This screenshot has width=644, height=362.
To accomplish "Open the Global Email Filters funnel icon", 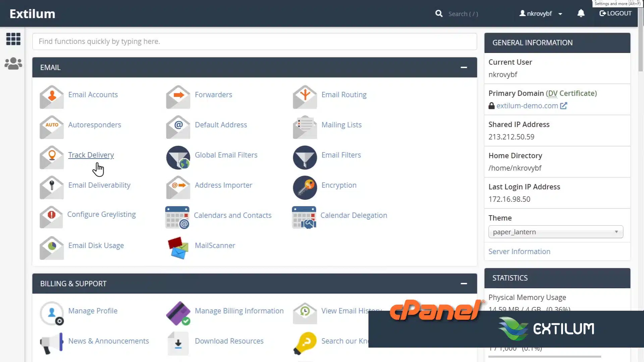I will pyautogui.click(x=178, y=157).
